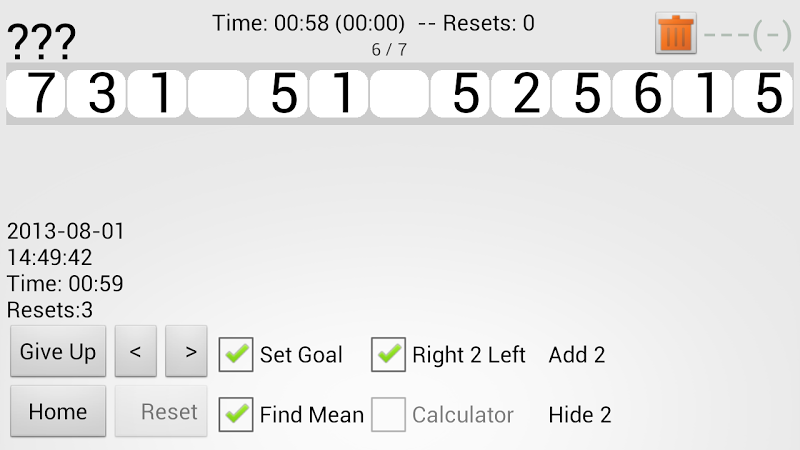The width and height of the screenshot is (800, 450).
Task: Toggle the Set Goal checkbox
Action: pos(236,354)
